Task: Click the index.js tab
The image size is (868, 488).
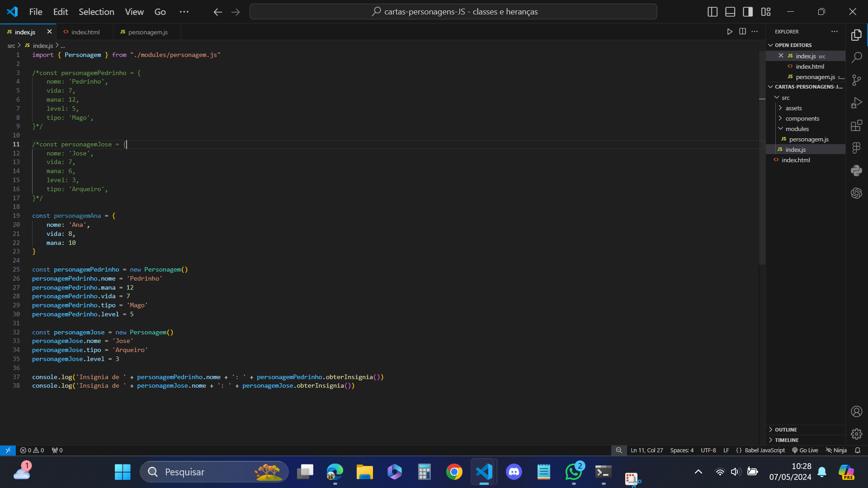Action: [x=25, y=32]
